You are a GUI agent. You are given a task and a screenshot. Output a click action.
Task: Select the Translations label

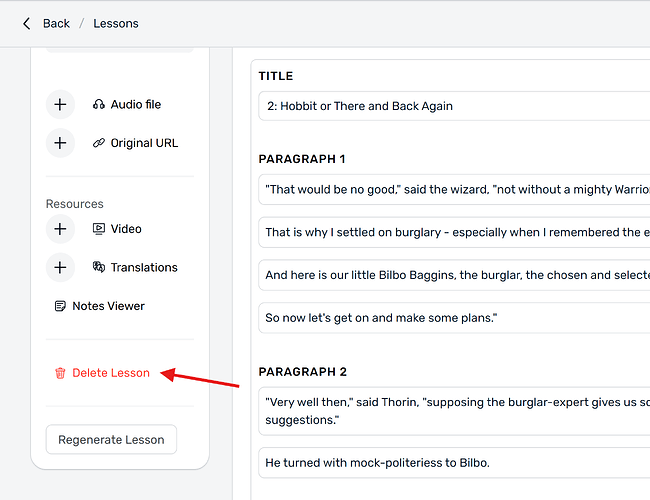(144, 267)
